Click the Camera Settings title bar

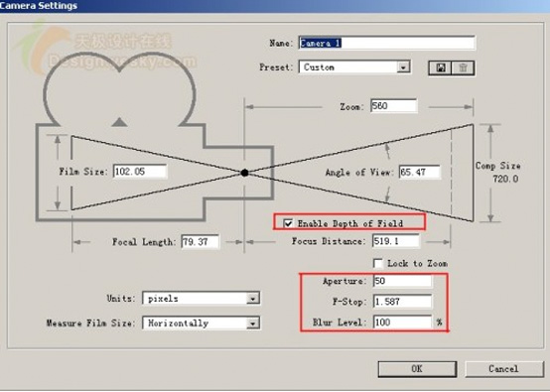pos(275,6)
